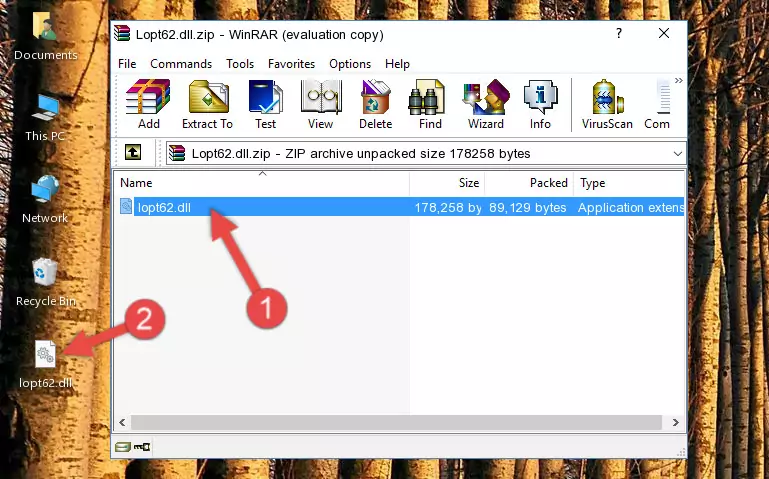Go up one folder level

[x=133, y=152]
